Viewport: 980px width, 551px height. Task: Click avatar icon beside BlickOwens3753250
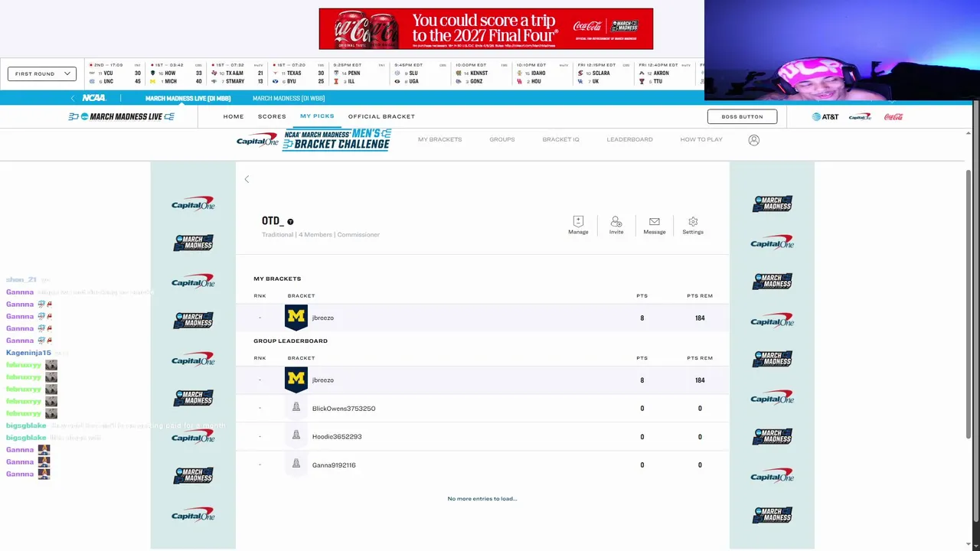click(296, 407)
